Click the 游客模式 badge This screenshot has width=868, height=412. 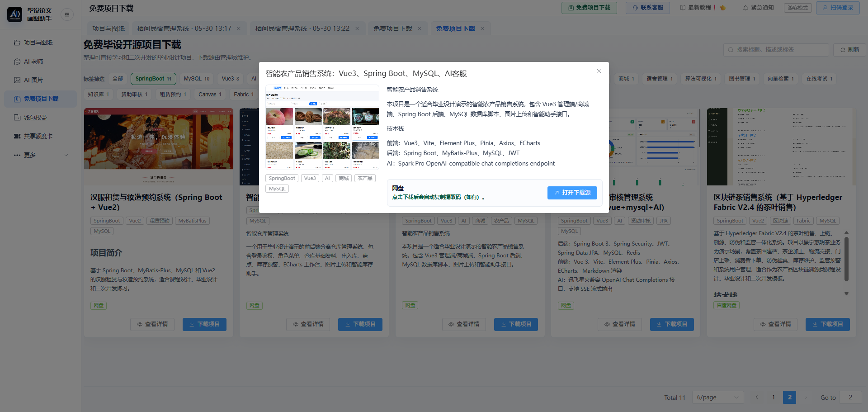click(798, 8)
